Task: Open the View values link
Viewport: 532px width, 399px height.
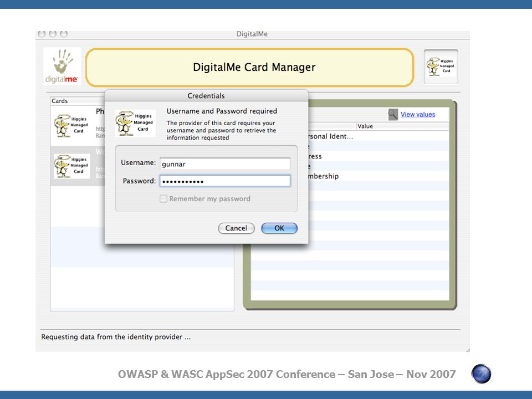Action: coord(418,114)
